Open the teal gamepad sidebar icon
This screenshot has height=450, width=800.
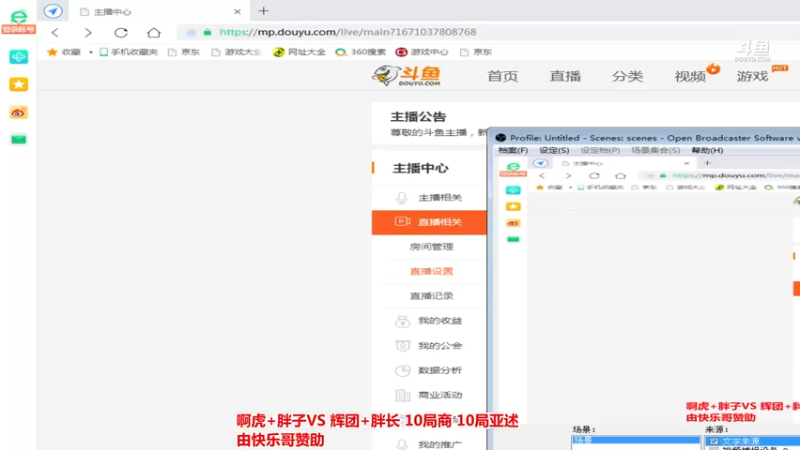[18, 57]
